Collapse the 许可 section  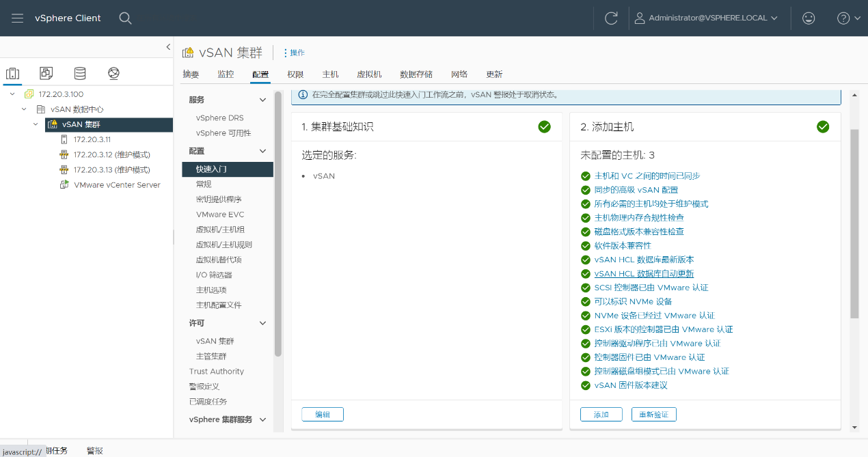tap(262, 323)
